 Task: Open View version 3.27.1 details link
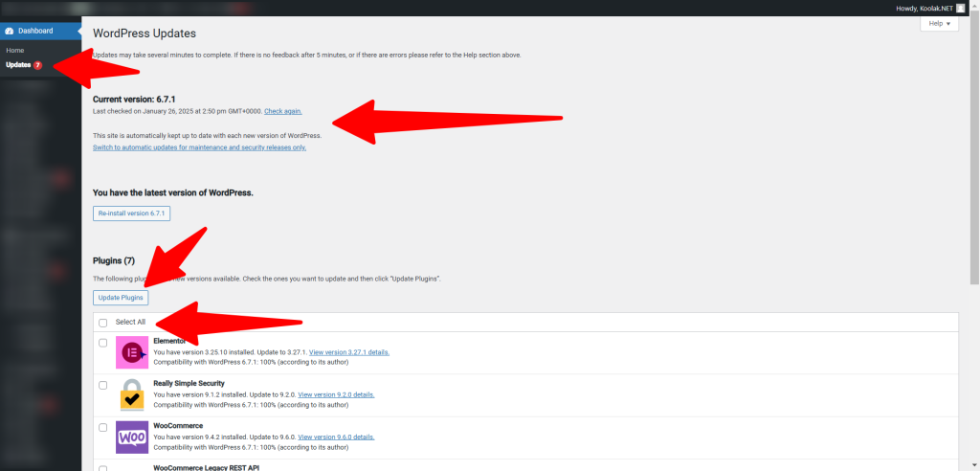coord(349,352)
